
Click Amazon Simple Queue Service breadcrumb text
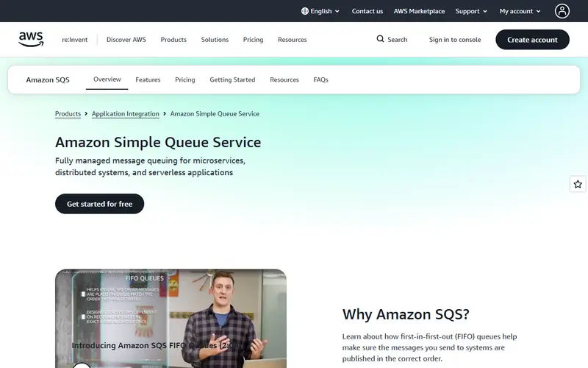(x=215, y=114)
